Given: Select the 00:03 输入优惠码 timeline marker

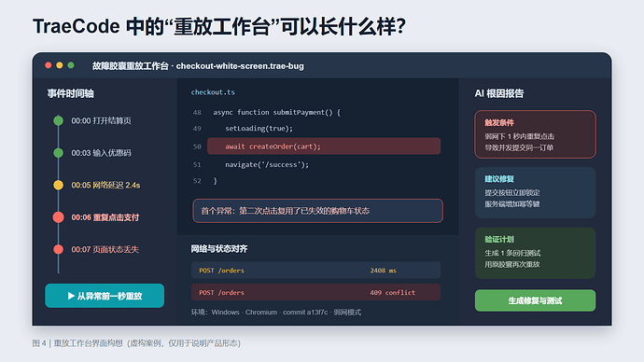Looking at the screenshot, I should pyautogui.click(x=58, y=153).
